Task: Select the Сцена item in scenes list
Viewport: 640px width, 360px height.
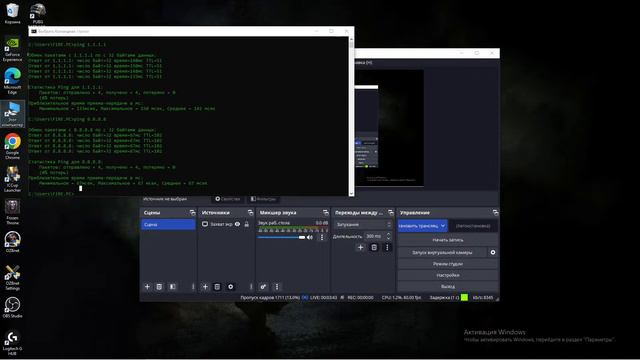Action: coord(168,224)
